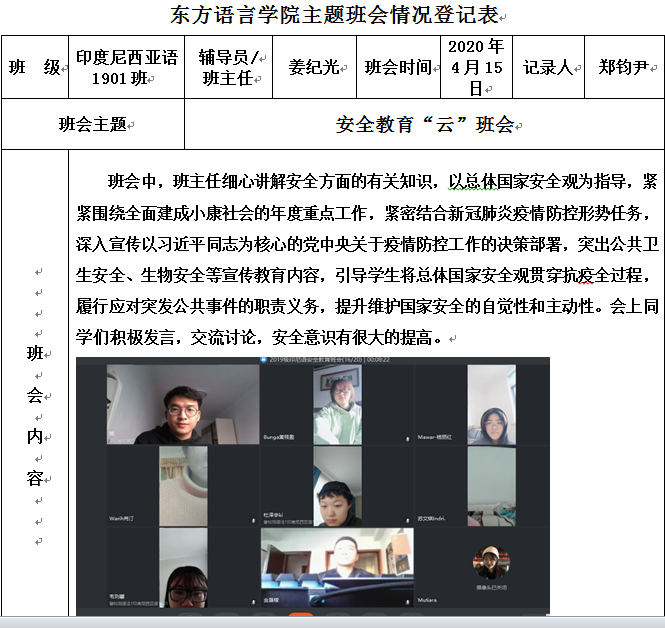This screenshot has height=628, width=665.
Task: Click the line beginning 深入宣传以习近平同志
Action: point(367,244)
